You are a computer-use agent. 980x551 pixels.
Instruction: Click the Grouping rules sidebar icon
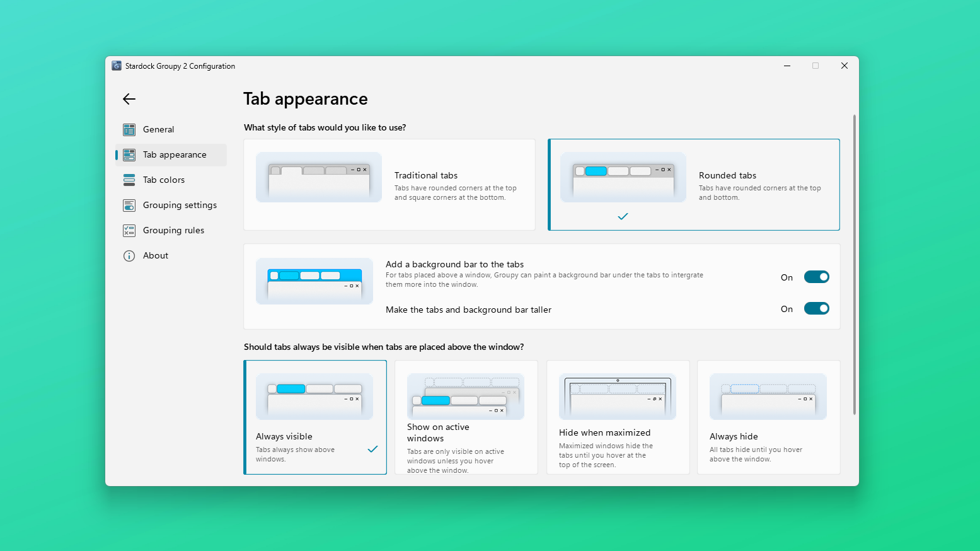(x=129, y=230)
